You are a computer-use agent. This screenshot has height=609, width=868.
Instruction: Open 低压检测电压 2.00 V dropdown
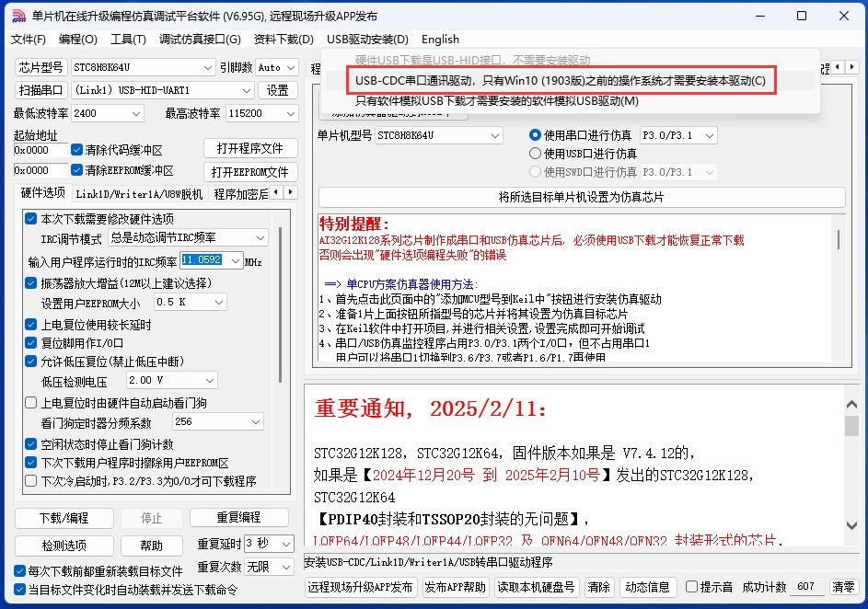171,381
